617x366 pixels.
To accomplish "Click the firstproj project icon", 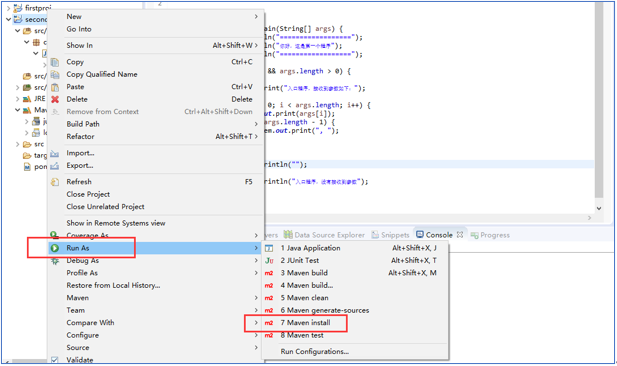I will (18, 8).
